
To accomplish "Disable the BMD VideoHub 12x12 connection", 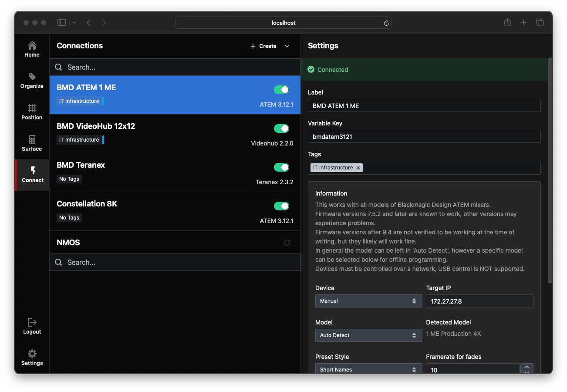I will tap(281, 128).
